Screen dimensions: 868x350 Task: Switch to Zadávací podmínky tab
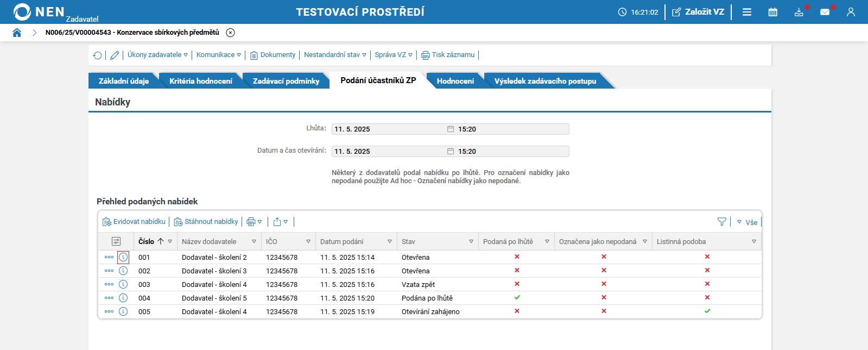(286, 81)
